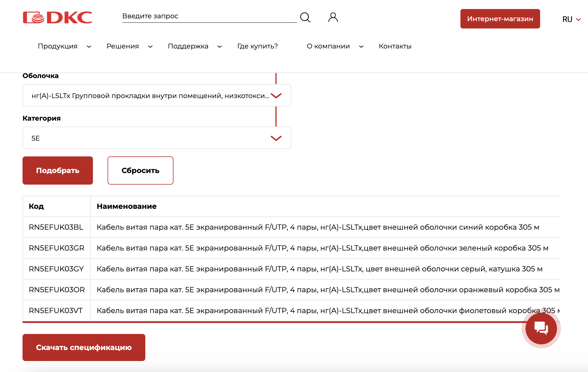This screenshot has width=588, height=372.
Task: Click the chevron next to Поддержка
Action: click(220, 46)
